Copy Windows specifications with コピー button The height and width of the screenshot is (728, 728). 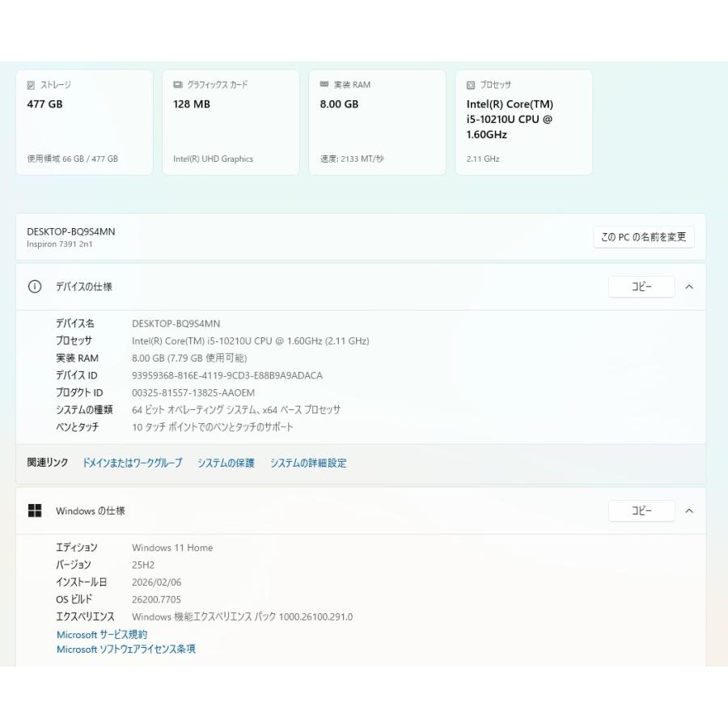(641, 510)
